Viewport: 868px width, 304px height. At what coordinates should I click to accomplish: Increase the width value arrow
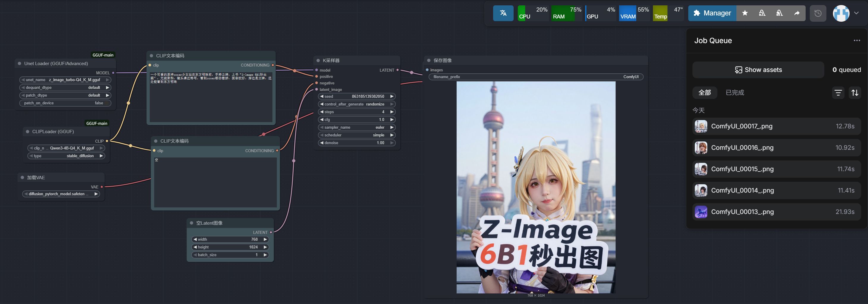tap(265, 240)
